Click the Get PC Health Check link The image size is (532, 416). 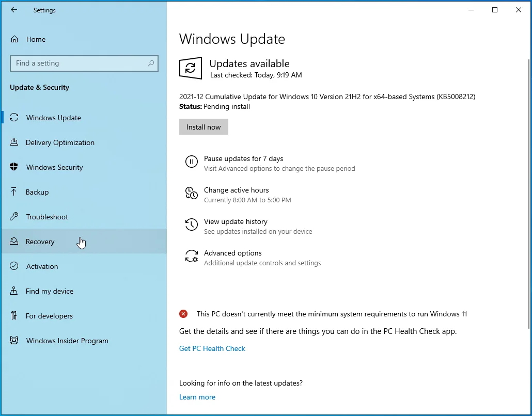point(212,348)
